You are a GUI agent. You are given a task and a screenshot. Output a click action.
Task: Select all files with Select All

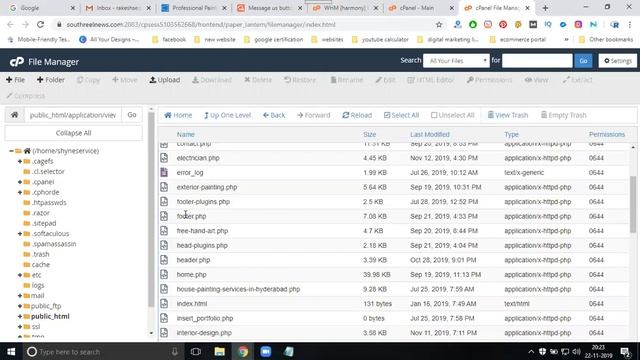[401, 116]
